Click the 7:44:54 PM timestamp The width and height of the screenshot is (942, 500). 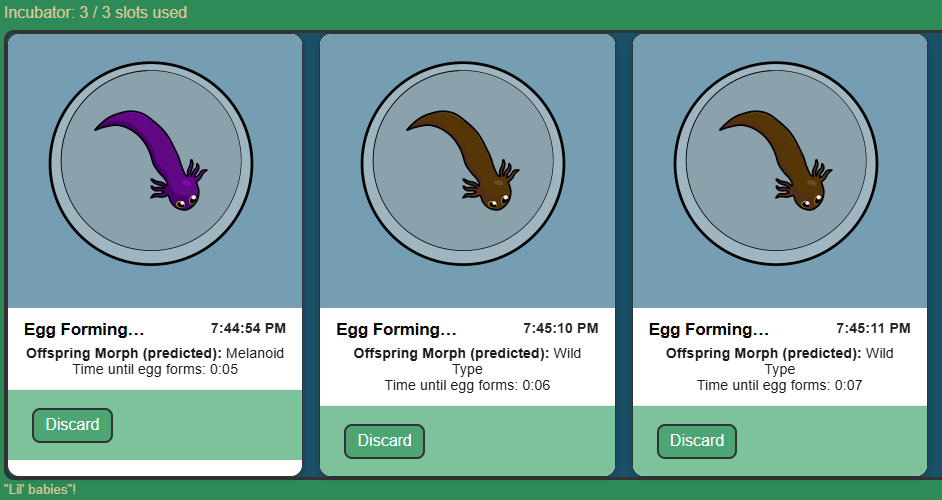[x=248, y=328]
